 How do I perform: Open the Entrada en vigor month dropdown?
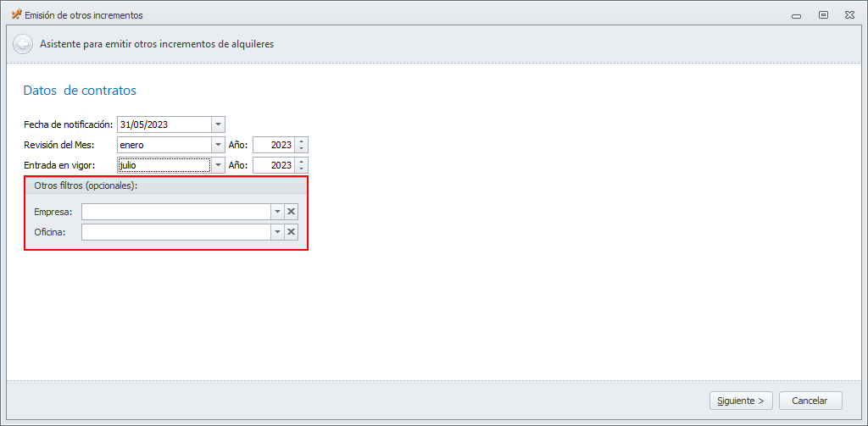tap(218, 165)
